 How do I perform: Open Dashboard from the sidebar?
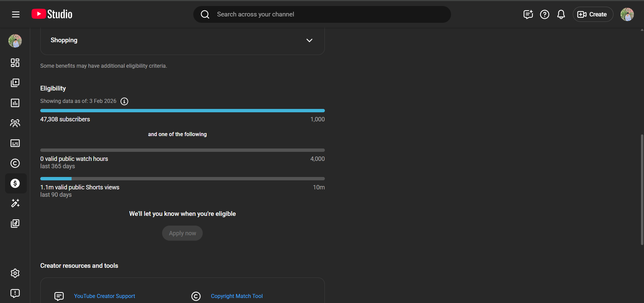pos(15,63)
